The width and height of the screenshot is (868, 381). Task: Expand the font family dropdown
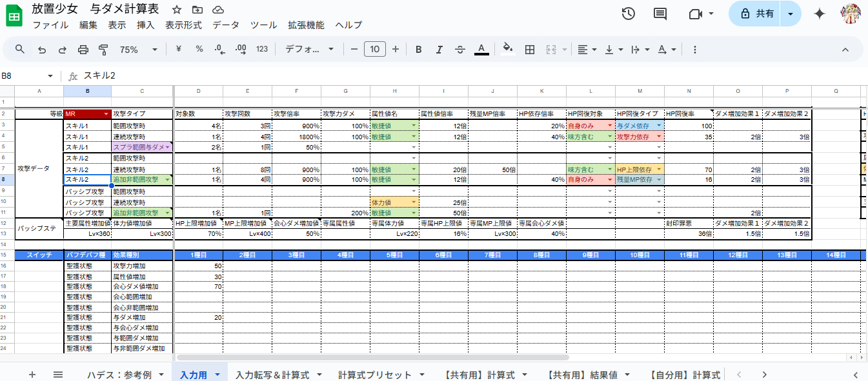coord(310,50)
